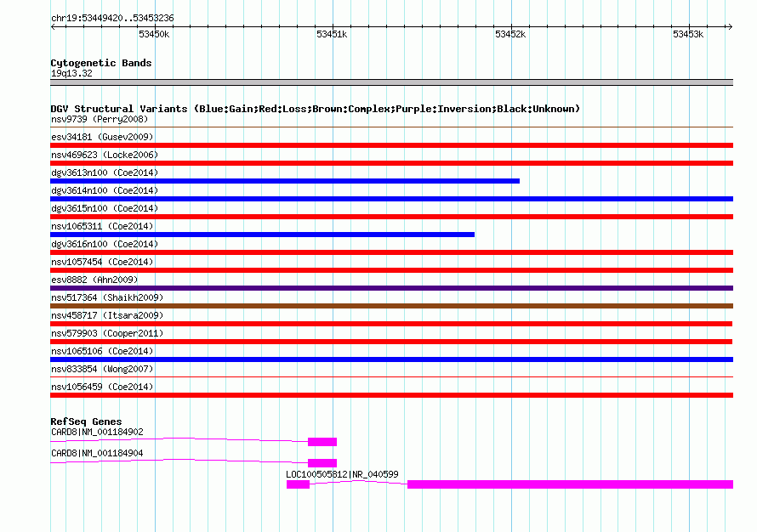Viewport: 757px width, 532px height.
Task: Click the red nsv1056459 loss bar
Action: click(391, 395)
